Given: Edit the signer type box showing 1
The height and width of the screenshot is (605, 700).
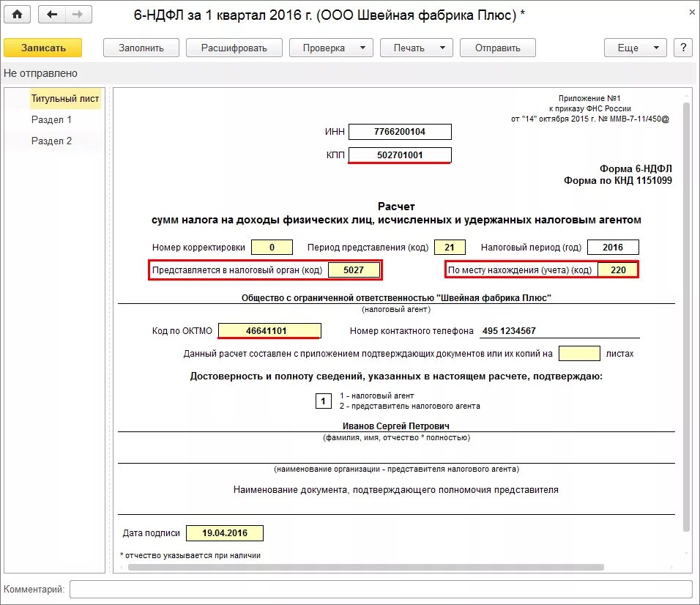Looking at the screenshot, I should click(323, 401).
